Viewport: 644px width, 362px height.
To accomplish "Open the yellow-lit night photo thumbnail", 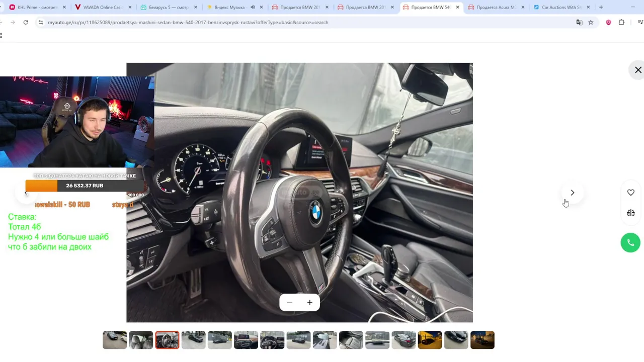I will (430, 340).
